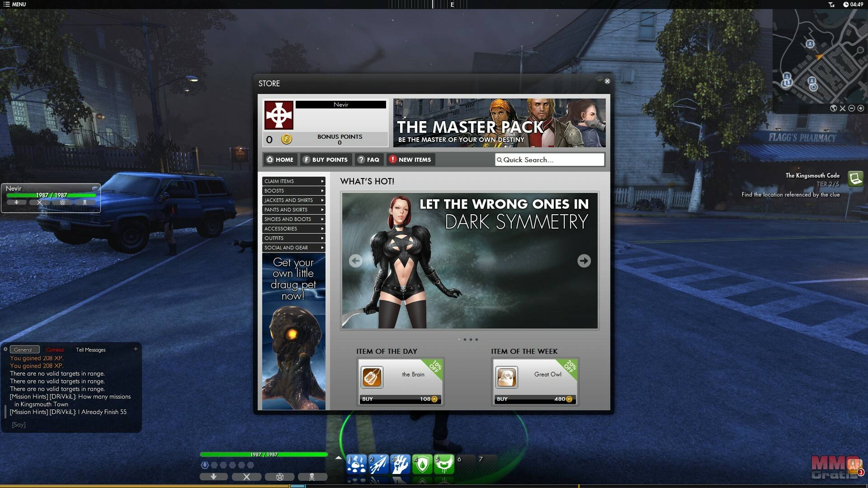Viewport: 868px width, 488px height.
Task: Open the world map globe icon
Action: pos(833,108)
